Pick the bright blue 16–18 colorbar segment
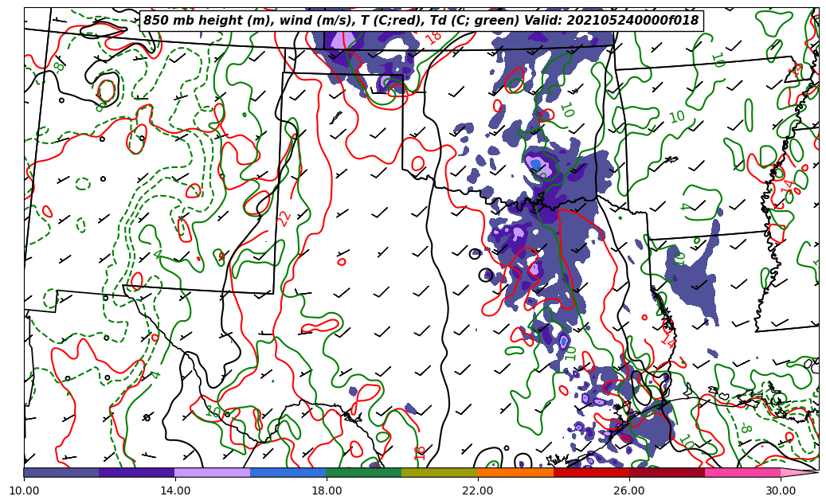The height and width of the screenshot is (504, 826). pos(288,472)
